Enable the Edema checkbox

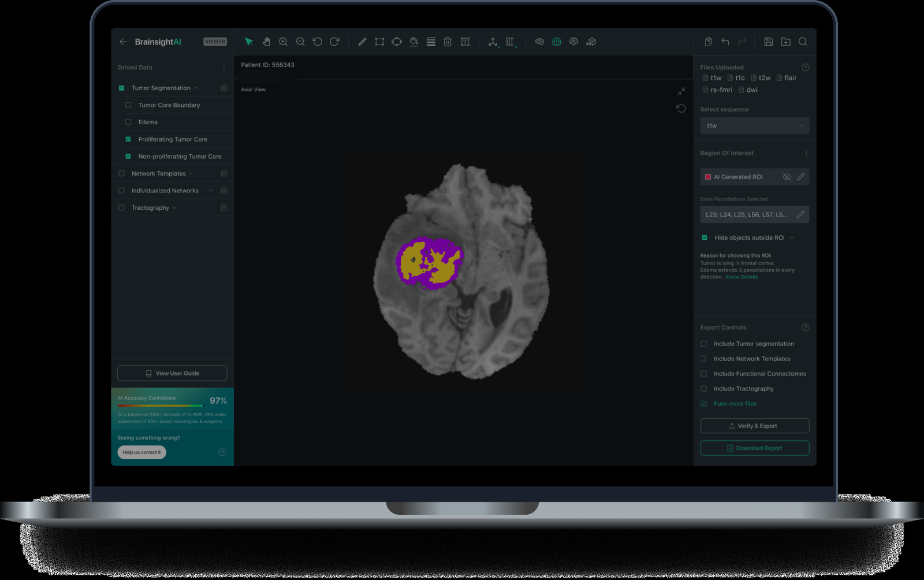point(128,122)
